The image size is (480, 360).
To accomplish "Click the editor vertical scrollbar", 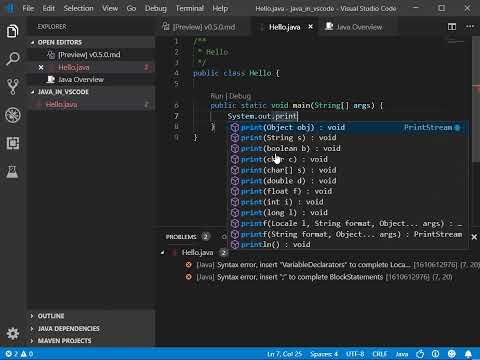I will coord(476,100).
